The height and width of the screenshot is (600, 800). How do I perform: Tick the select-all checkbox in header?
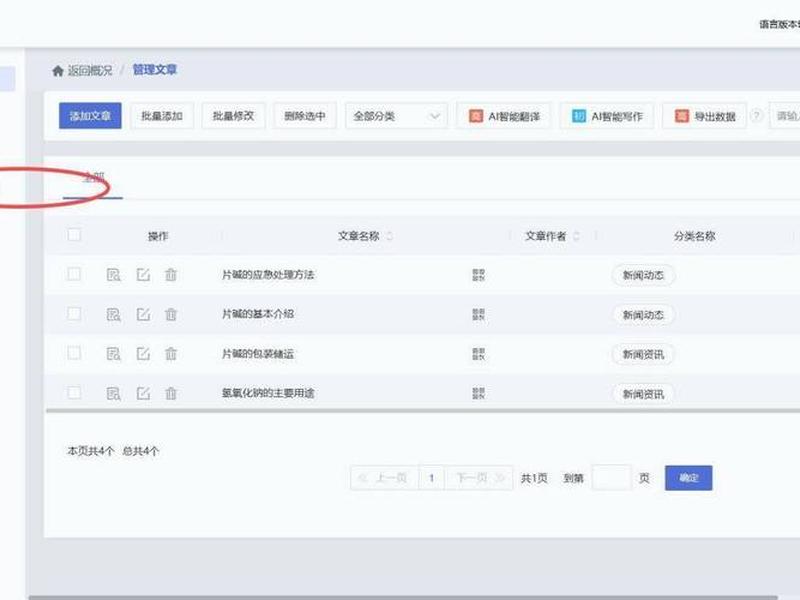click(74, 235)
